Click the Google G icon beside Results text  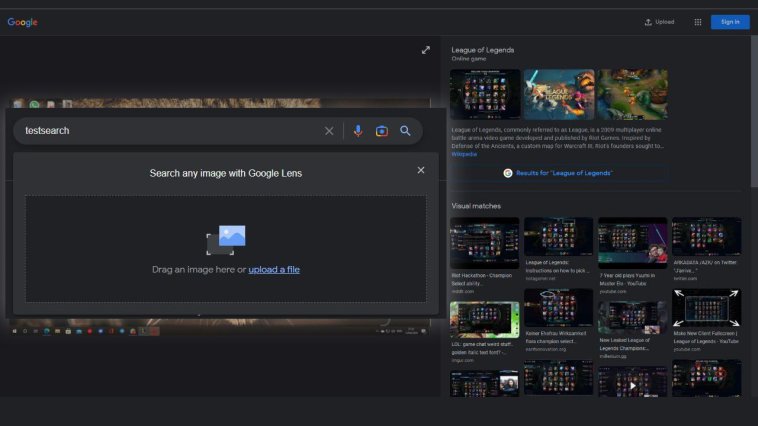point(508,173)
